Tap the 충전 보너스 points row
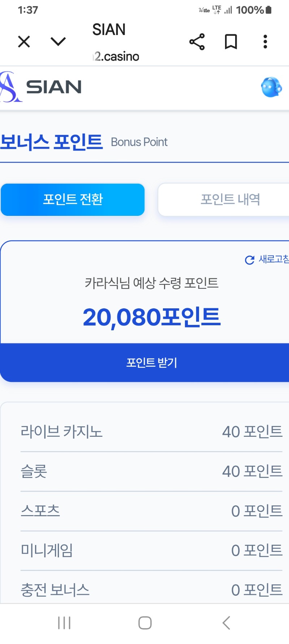Image resolution: width=289 pixels, height=644 pixels. 151,590
